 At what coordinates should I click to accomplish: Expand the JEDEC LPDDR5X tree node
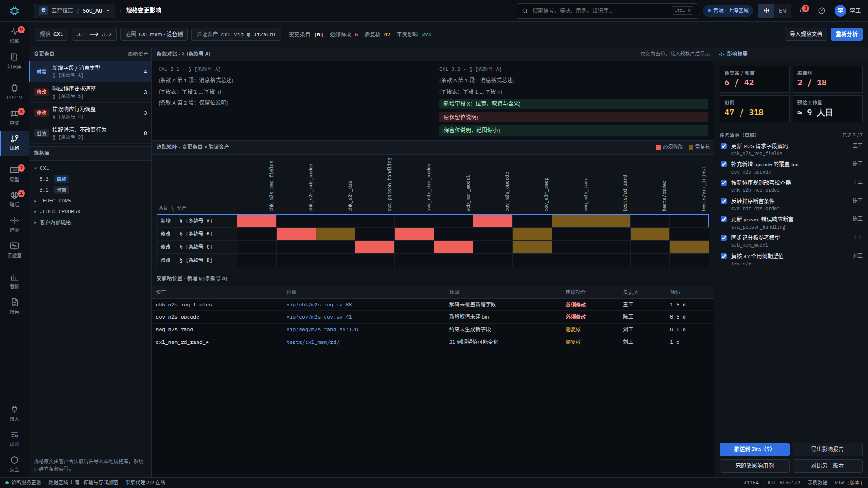click(35, 211)
